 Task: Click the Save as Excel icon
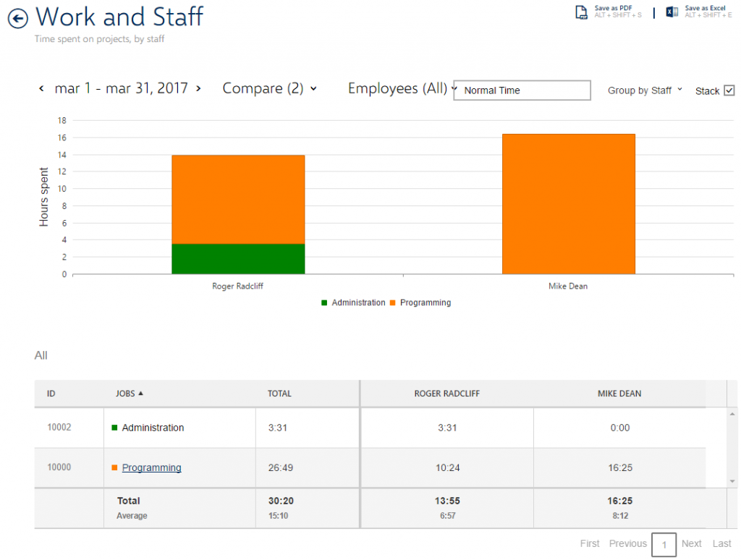(x=672, y=12)
